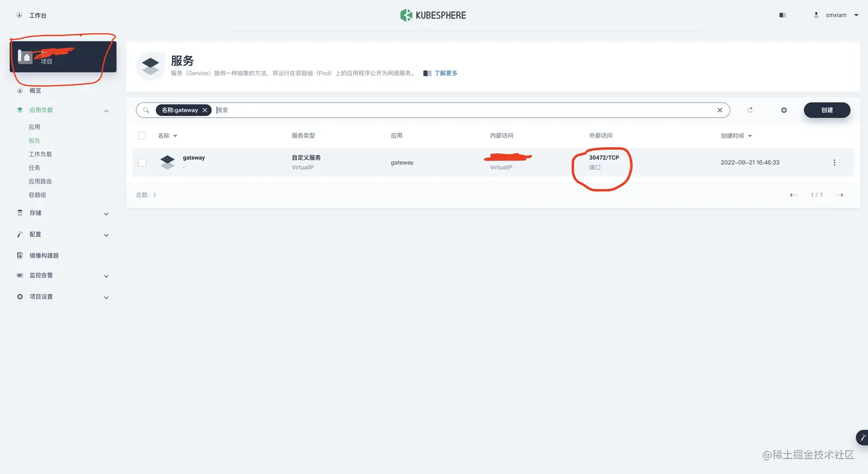Click the 配置 hammer icon
Screen dimensions: 868x474
point(20,234)
